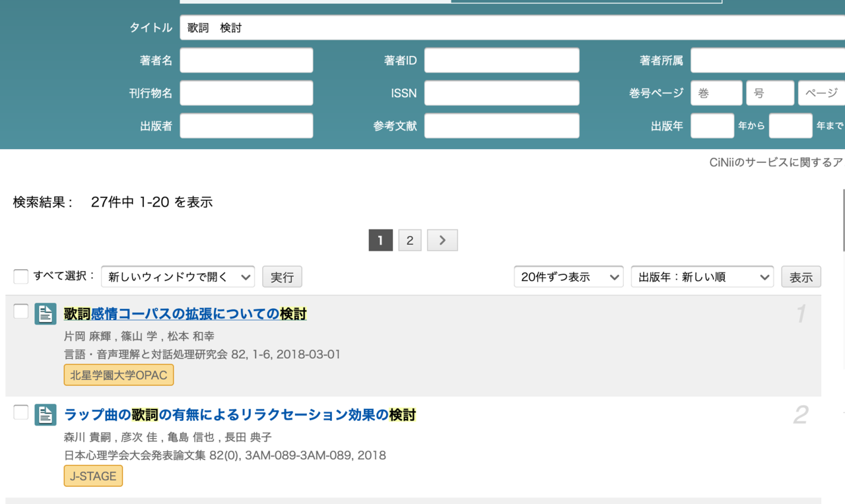Focus the 号 issue field
This screenshot has width=845, height=504.
(770, 93)
